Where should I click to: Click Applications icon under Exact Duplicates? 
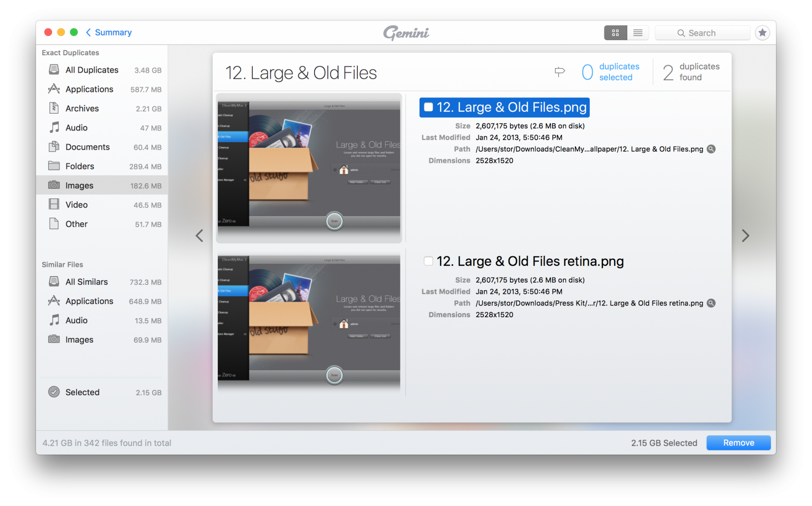54,89
